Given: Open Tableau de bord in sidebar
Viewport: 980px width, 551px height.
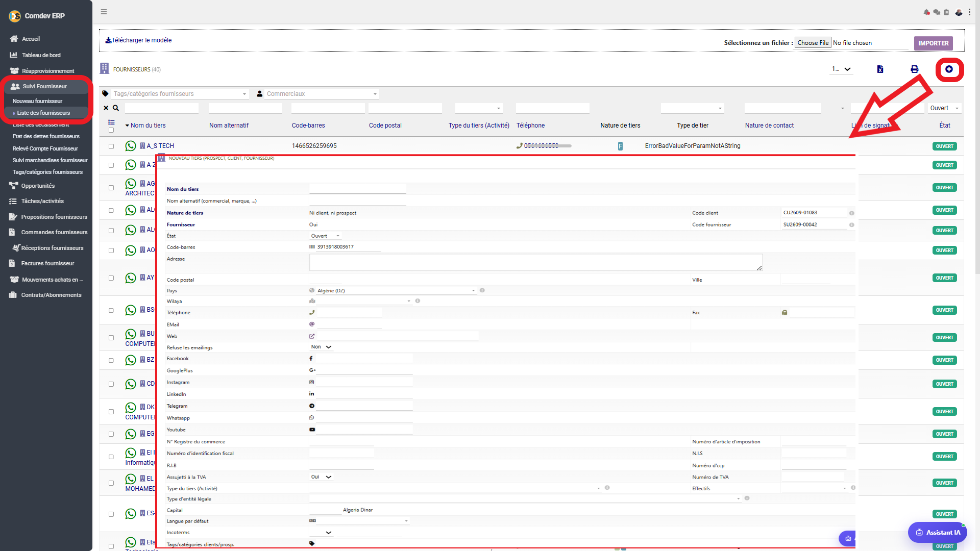Looking at the screenshot, I should (x=41, y=55).
